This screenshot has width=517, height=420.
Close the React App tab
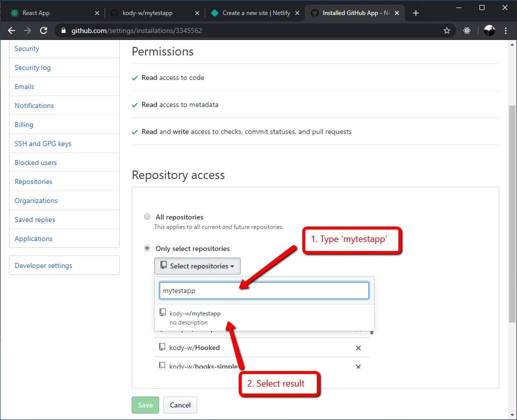[x=97, y=13]
